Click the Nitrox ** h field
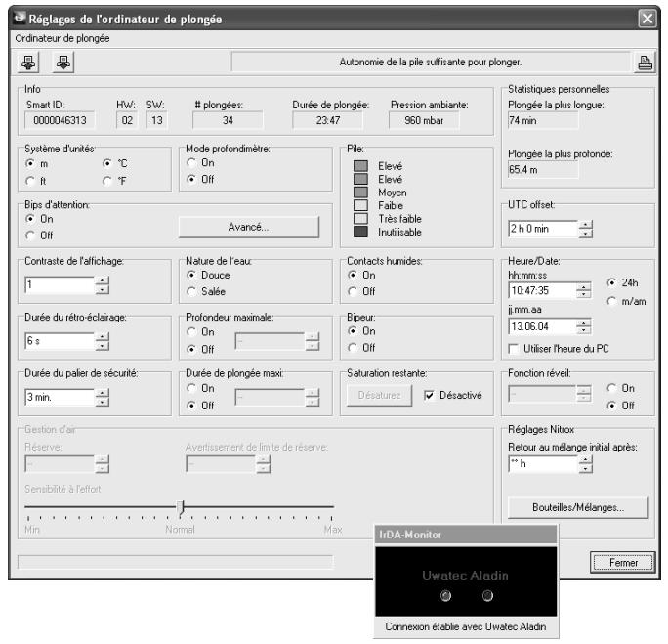Viewport: 668px width, 644px height. pos(544,464)
